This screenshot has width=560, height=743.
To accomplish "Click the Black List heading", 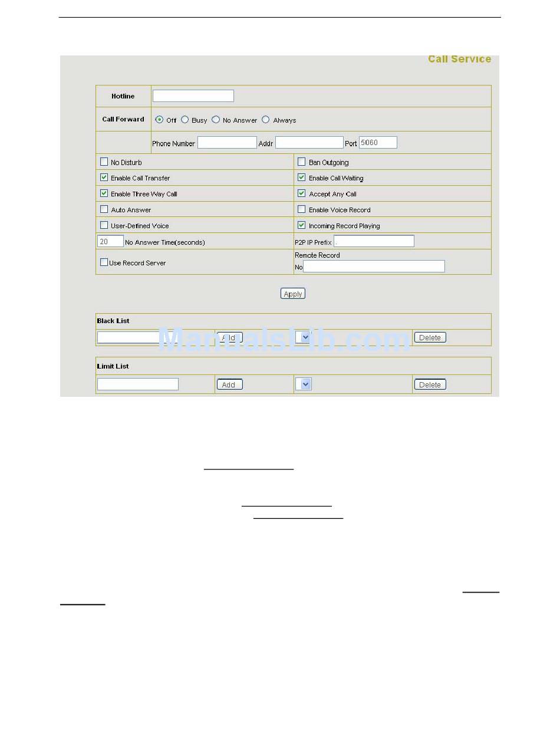I will 113,321.
